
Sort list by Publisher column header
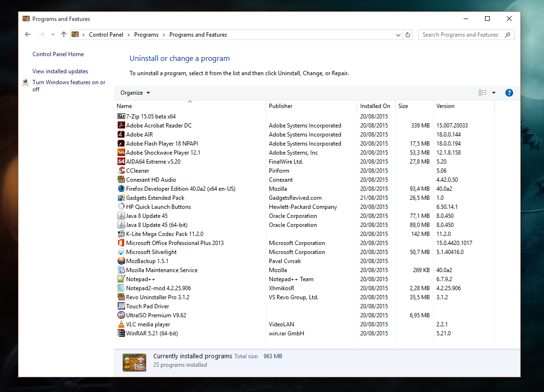[x=312, y=106]
